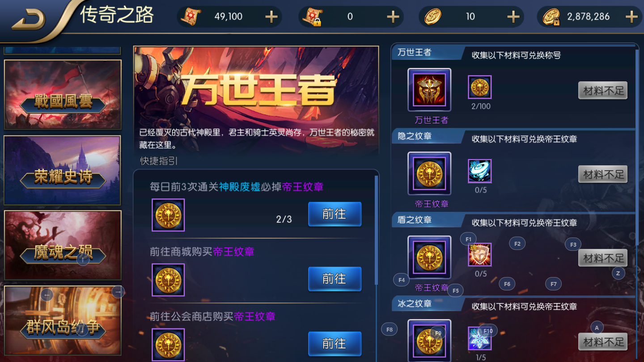Viewport: 644px width, 362px height.
Task: Select the 荣耀史诗 chapter
Action: pyautogui.click(x=63, y=170)
